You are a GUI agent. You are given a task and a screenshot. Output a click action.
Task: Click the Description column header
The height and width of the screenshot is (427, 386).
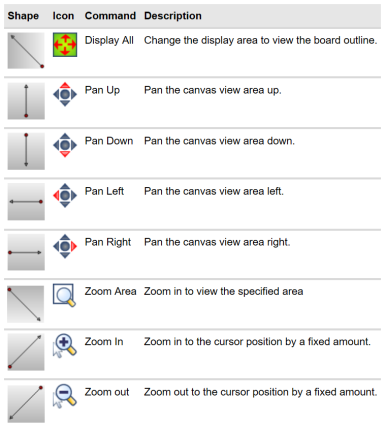point(173,16)
